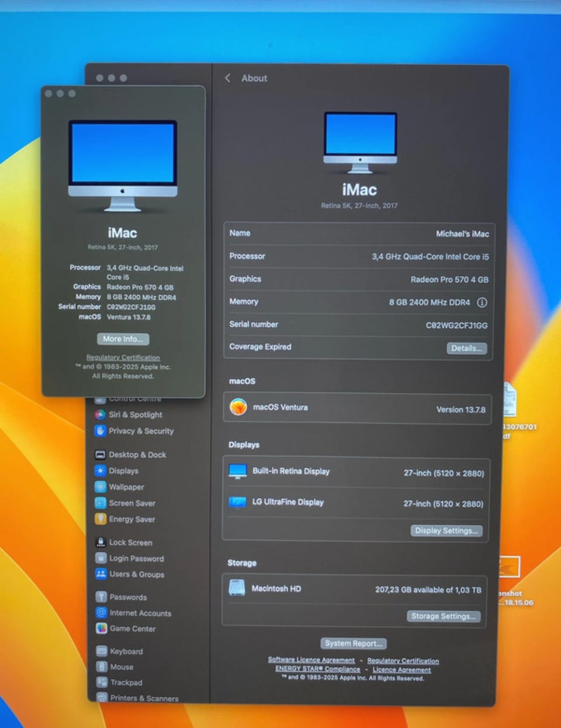Open Privacy & Security hand icon

click(100, 431)
